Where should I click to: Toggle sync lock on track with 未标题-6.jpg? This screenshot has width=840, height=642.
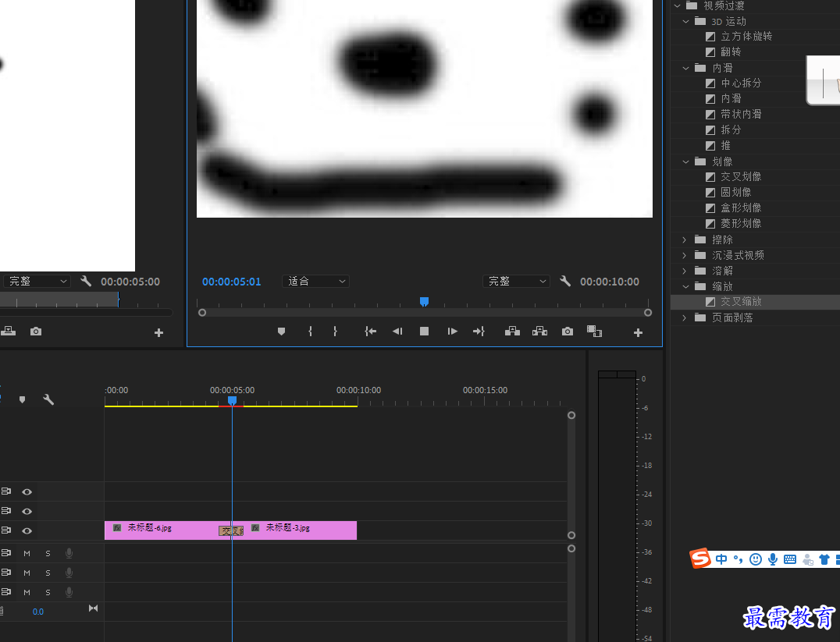[x=6, y=530]
